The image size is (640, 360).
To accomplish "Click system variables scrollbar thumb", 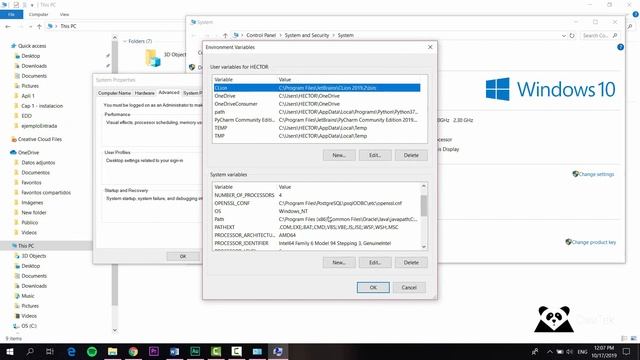I will coord(424,206).
